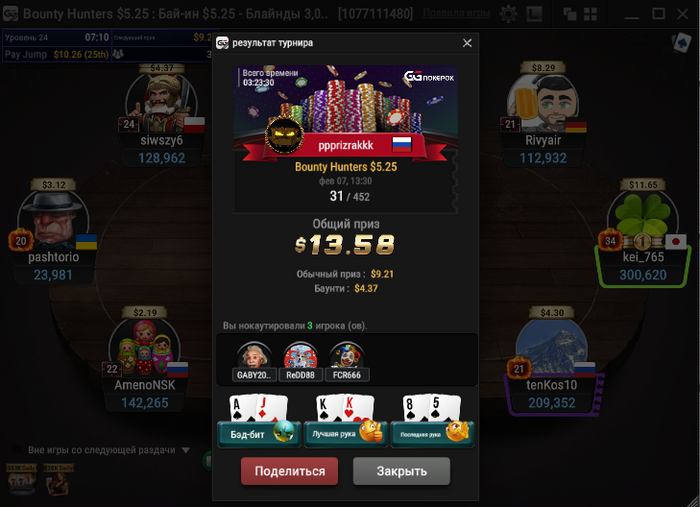Click the cascade windows icon
The width and height of the screenshot is (700, 507).
click(570, 14)
